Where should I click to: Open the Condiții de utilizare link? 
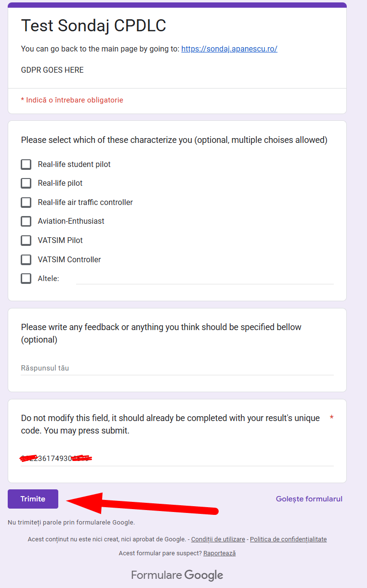click(x=218, y=539)
